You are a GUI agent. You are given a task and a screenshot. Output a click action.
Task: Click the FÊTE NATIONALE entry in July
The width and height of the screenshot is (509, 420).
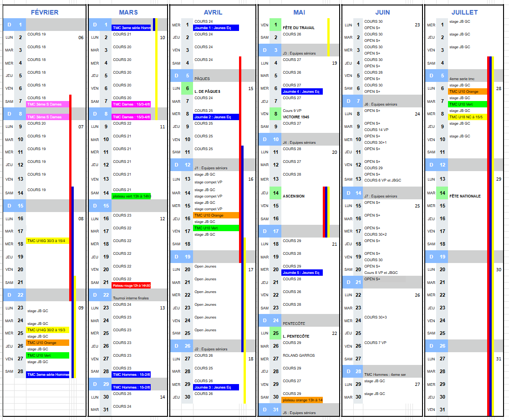click(x=465, y=196)
